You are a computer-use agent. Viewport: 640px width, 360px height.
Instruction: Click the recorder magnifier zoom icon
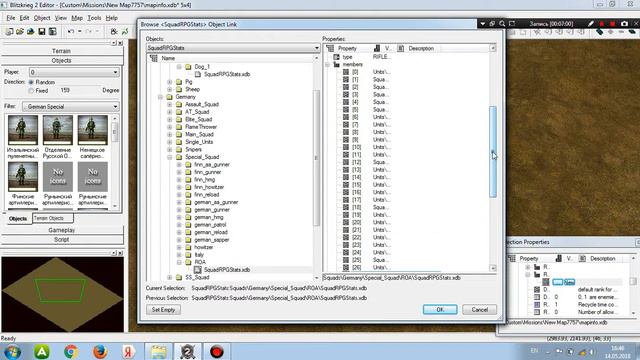(x=502, y=24)
